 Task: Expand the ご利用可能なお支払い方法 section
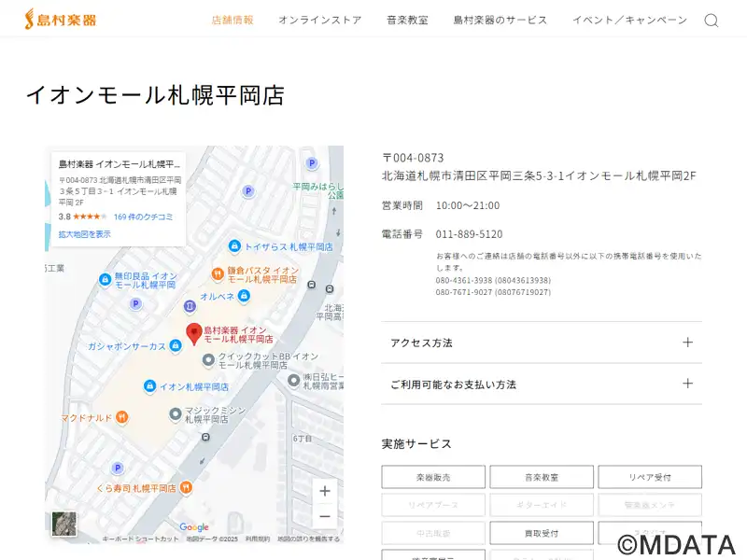pos(542,384)
